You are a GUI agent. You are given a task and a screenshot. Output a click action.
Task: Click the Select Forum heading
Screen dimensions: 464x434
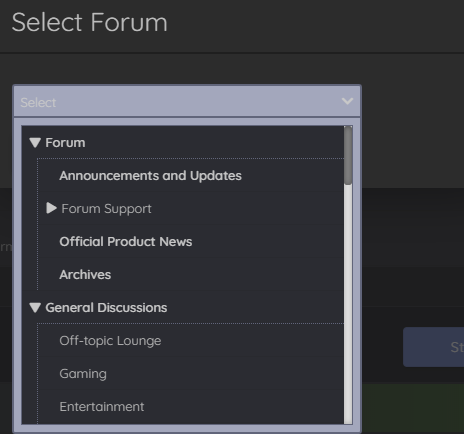(x=89, y=23)
